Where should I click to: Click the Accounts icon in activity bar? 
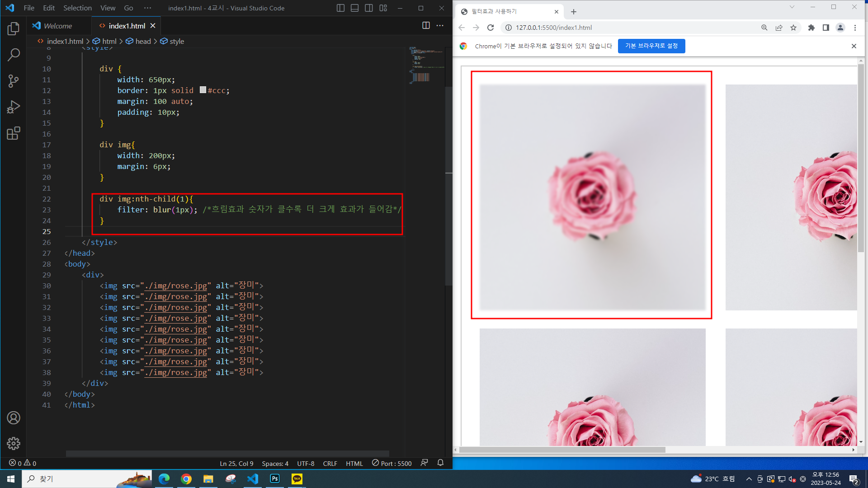click(x=14, y=418)
